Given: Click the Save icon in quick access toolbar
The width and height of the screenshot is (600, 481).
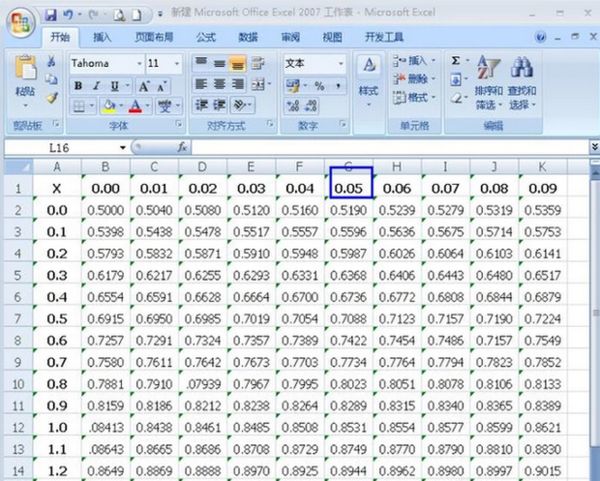Looking at the screenshot, I should tap(51, 15).
